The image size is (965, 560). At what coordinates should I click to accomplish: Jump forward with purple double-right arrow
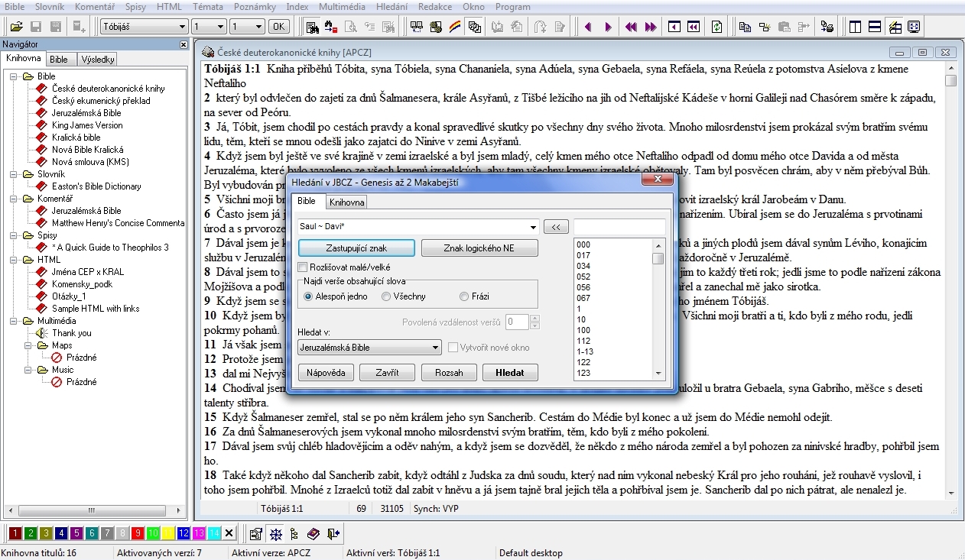click(x=650, y=27)
